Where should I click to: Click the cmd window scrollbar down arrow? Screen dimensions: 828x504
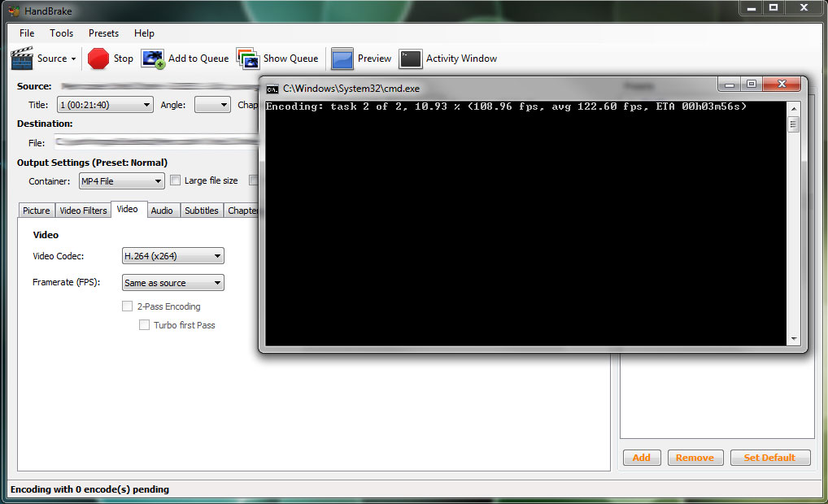click(x=793, y=339)
